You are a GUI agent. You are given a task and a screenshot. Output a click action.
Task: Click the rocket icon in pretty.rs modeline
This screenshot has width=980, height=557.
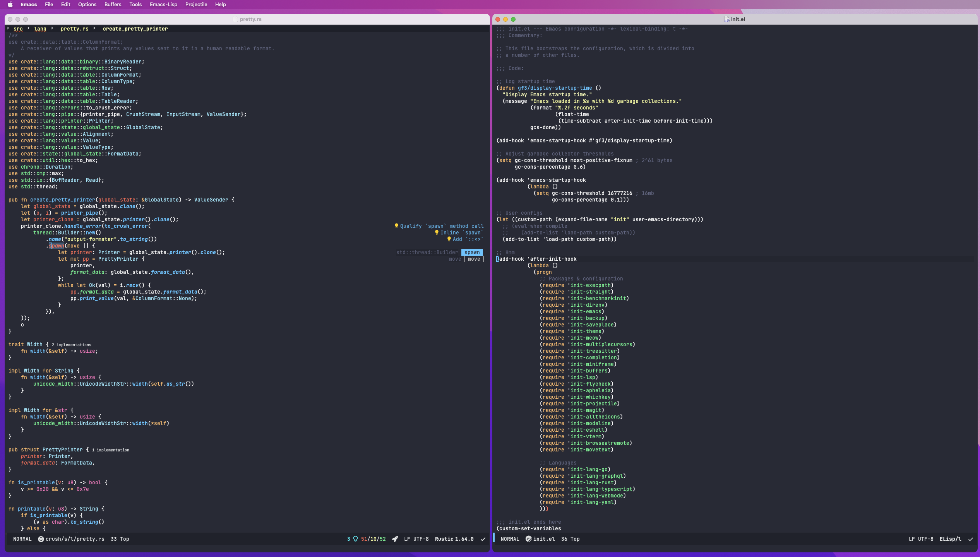click(395, 539)
